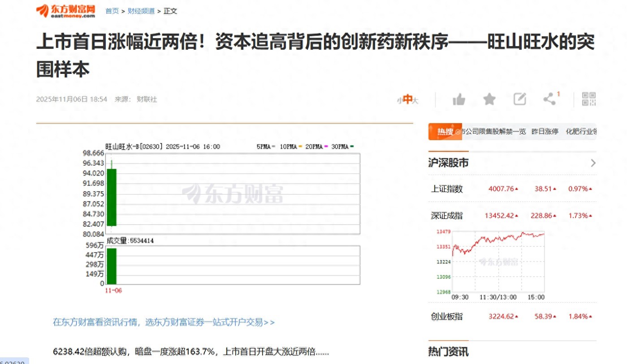
Task: Click the source name 财联社
Action: 147,99
